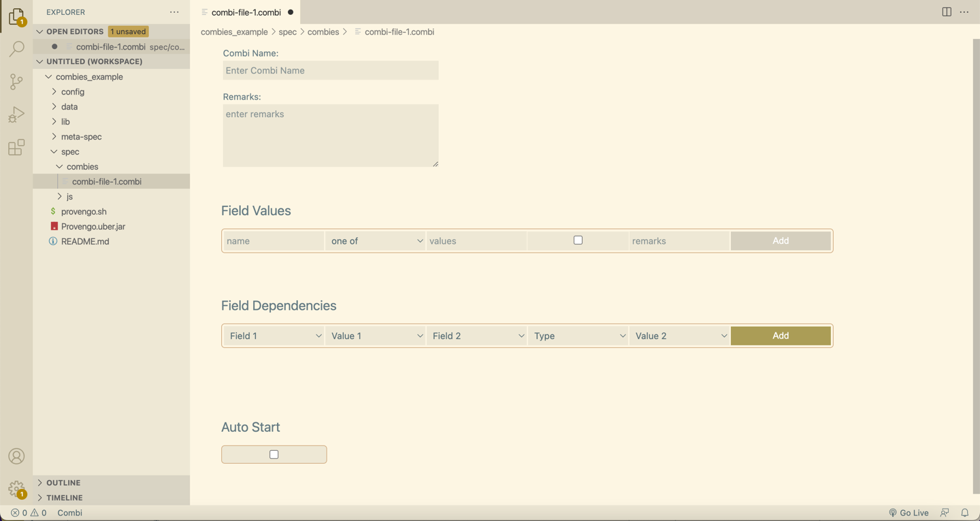This screenshot has width=980, height=521.
Task: Open the Field 1 dropdown
Action: pyautogui.click(x=274, y=336)
